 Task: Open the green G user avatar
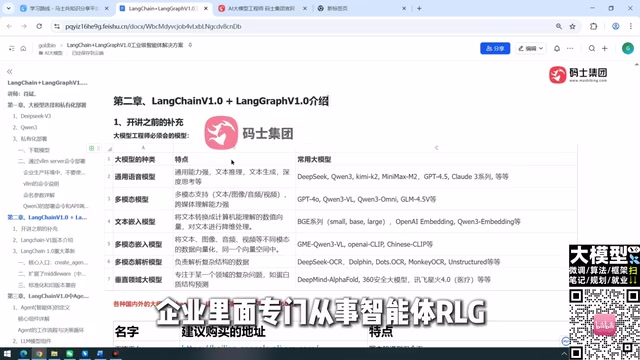[x=628, y=48]
